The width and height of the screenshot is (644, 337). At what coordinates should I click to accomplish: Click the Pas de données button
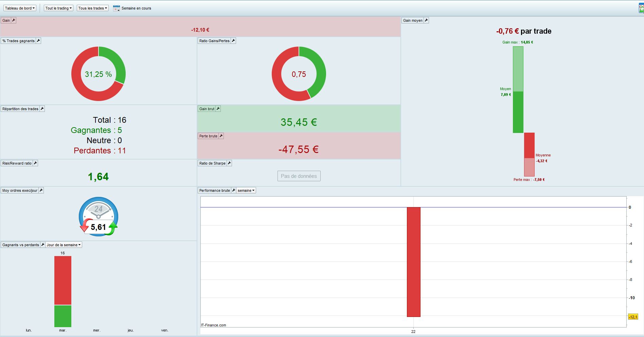point(299,176)
